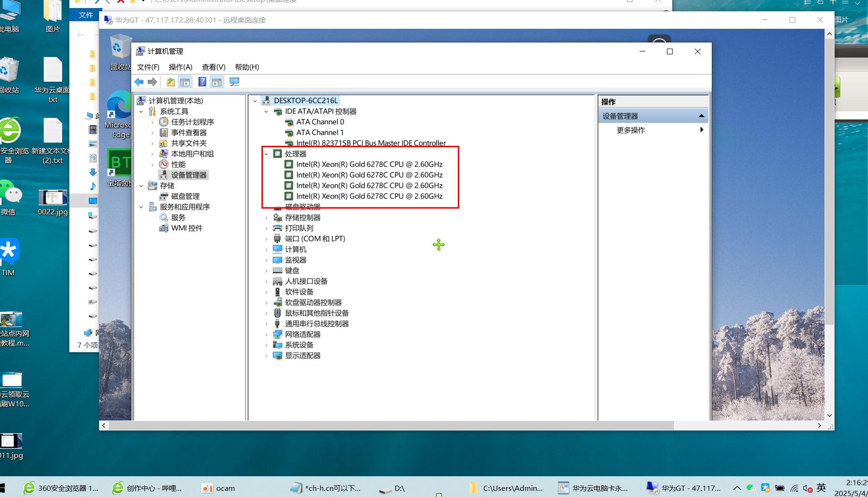Click remote desktop horizontal scrollbar
Screen dimensions: 868x497
coord(391,425)
